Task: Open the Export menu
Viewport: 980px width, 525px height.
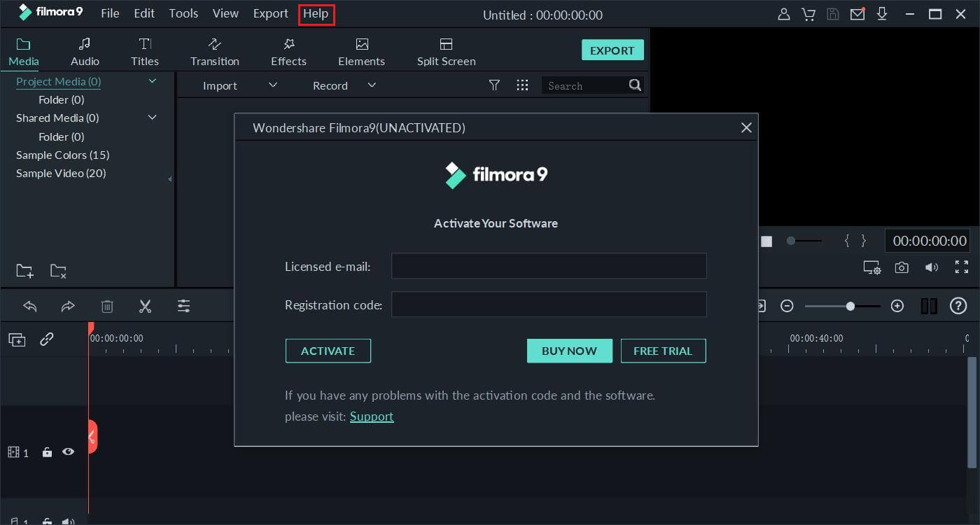Action: [x=271, y=13]
